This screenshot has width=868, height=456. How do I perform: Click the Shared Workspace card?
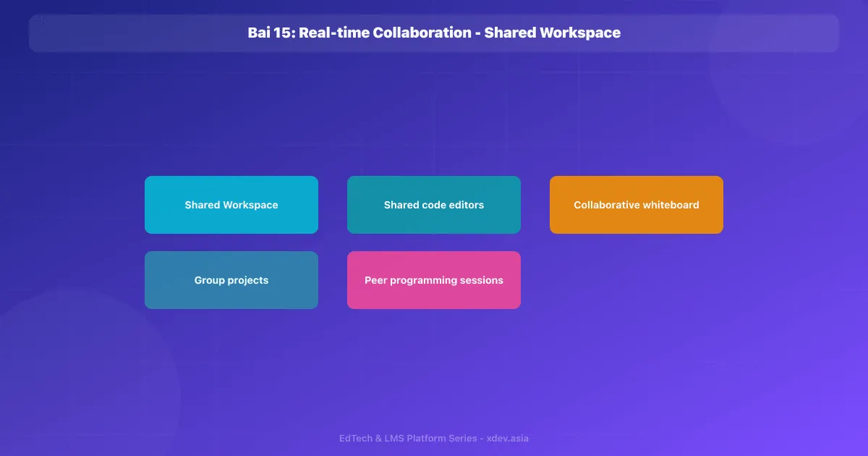click(231, 205)
